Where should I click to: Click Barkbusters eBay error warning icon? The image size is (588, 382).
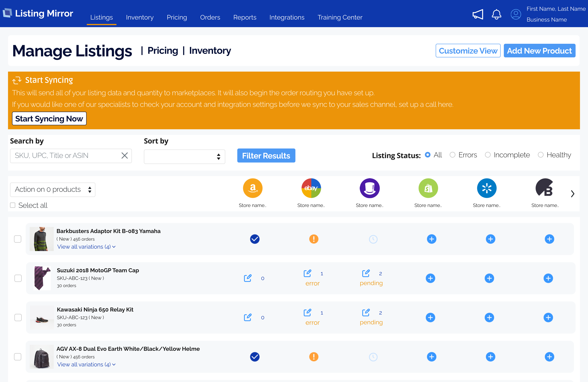tap(314, 239)
